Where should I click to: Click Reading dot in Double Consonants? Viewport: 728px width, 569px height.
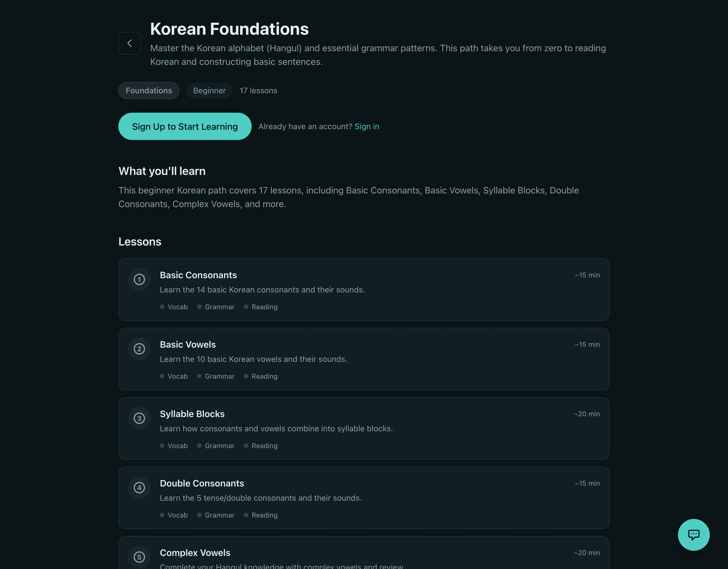(246, 515)
